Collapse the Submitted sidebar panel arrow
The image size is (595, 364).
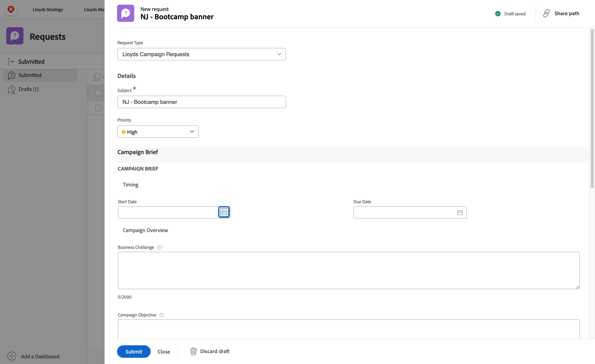[11, 62]
